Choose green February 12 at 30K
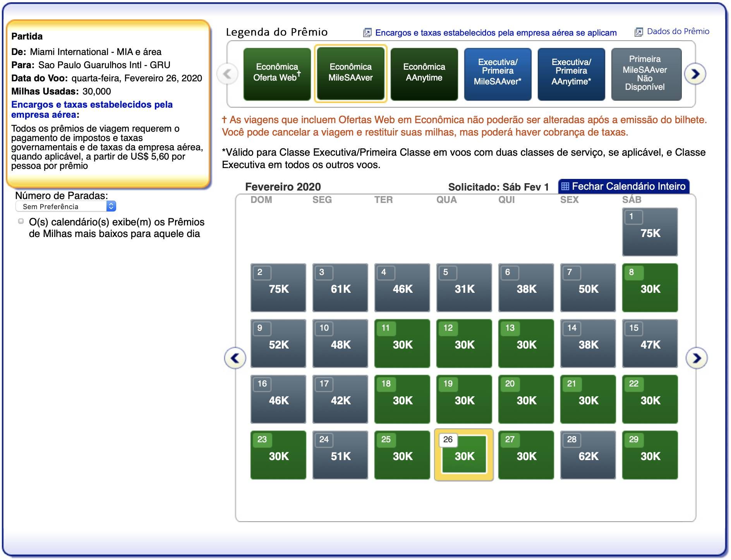Screen dimensions: 731x560 click(464, 344)
